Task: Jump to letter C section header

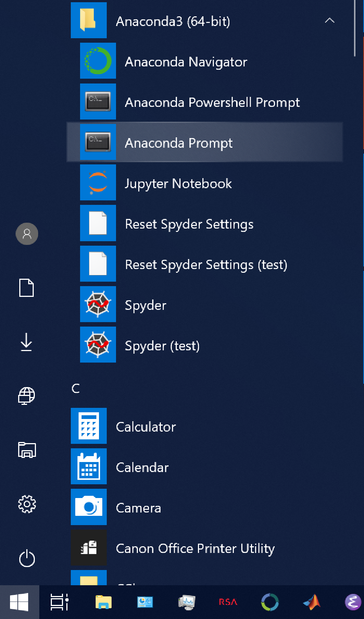Action: point(76,389)
